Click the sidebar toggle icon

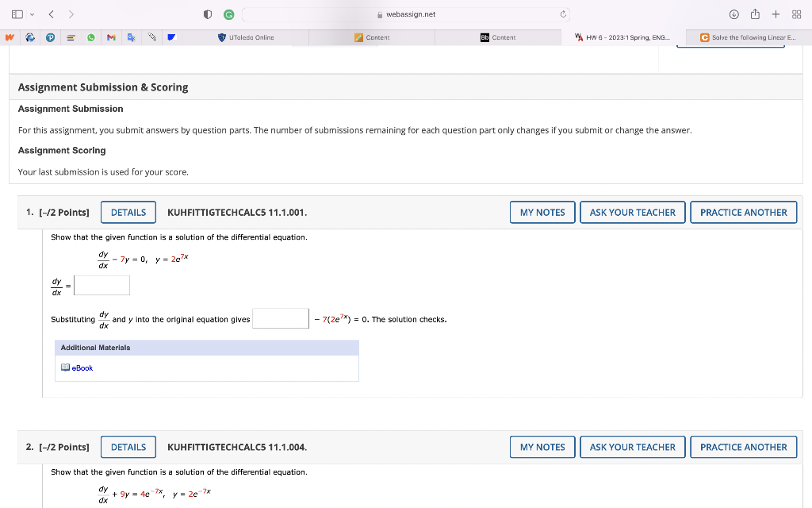coord(17,13)
